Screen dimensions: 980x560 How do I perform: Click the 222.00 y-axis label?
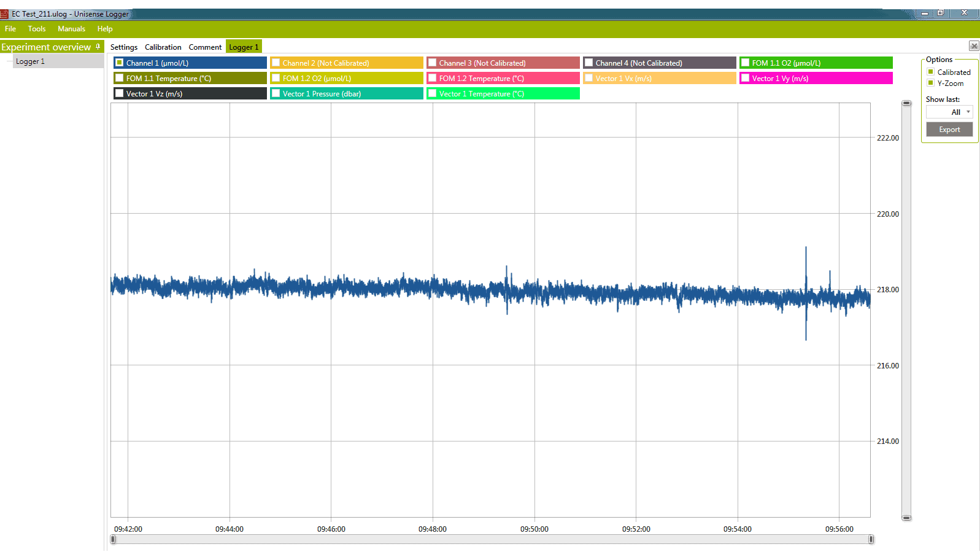pos(888,138)
